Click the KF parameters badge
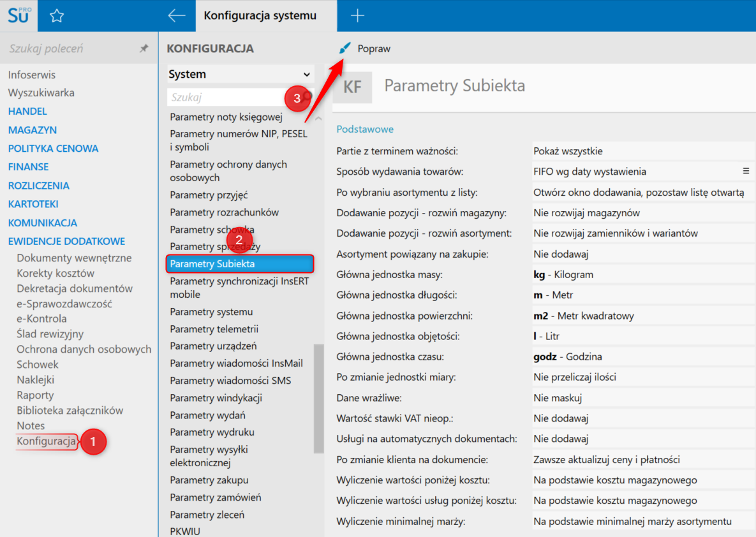 [352, 87]
